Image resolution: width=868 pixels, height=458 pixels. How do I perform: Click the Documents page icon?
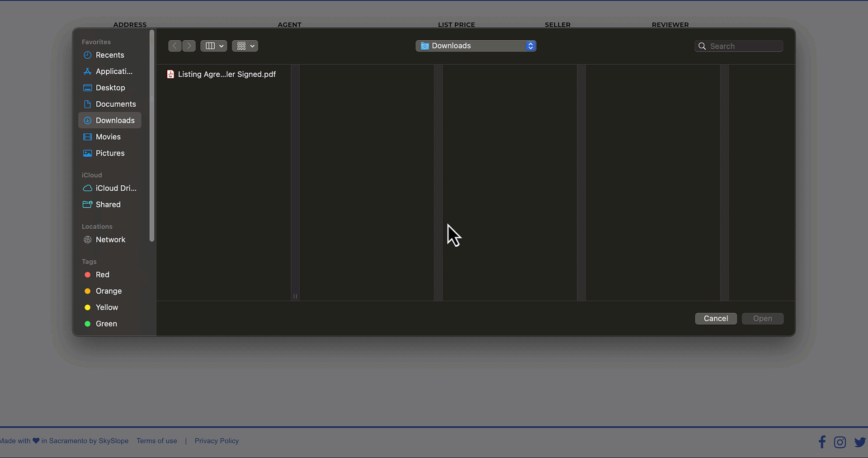(88, 104)
